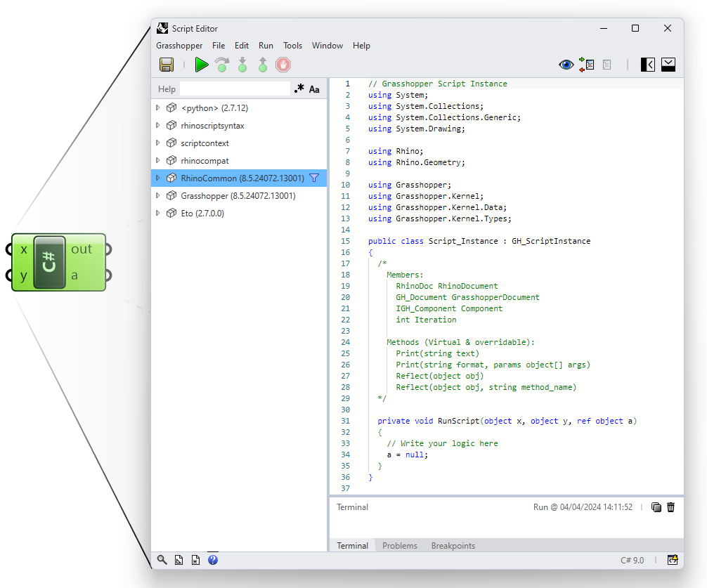Click inside the Help search field

coord(235,89)
